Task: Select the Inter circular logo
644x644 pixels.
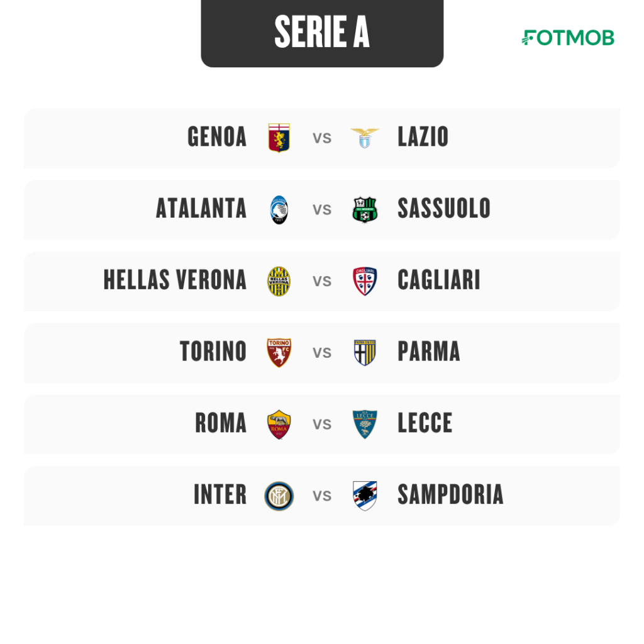Action: [x=279, y=496]
